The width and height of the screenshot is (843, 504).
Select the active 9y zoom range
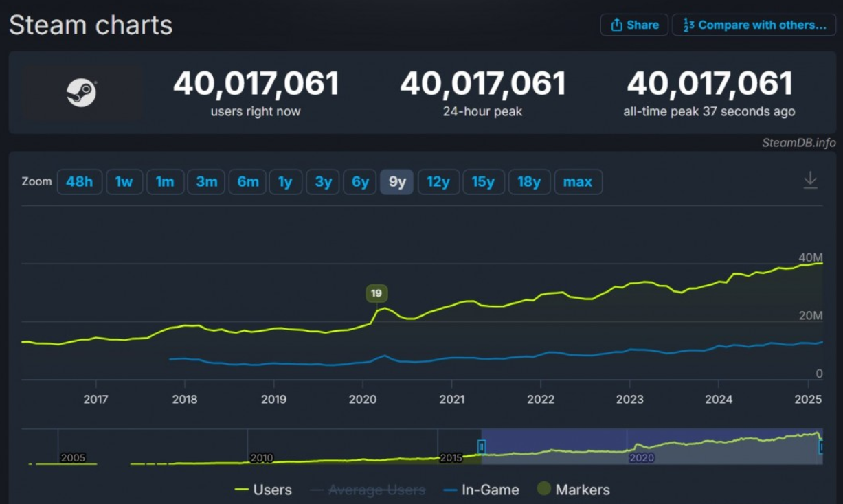coord(397,182)
